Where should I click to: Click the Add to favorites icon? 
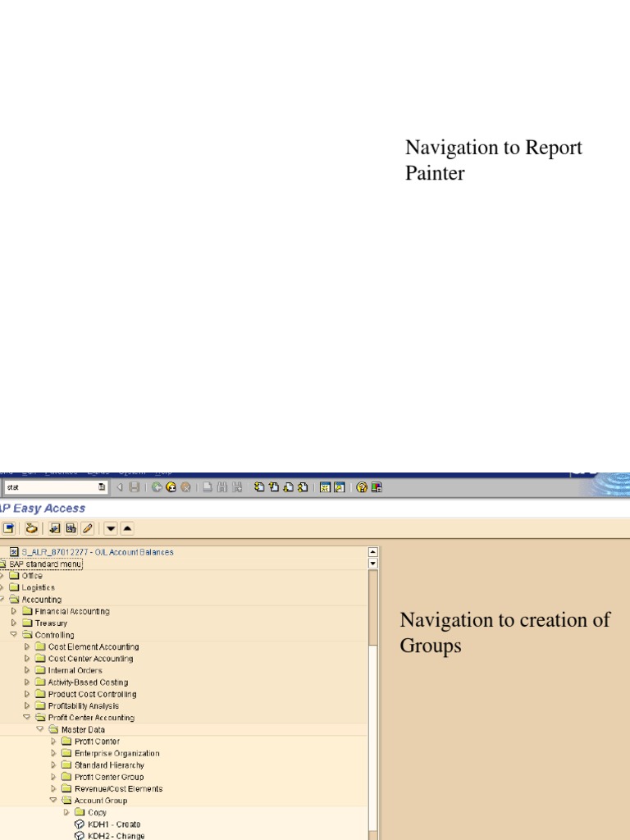(54, 529)
